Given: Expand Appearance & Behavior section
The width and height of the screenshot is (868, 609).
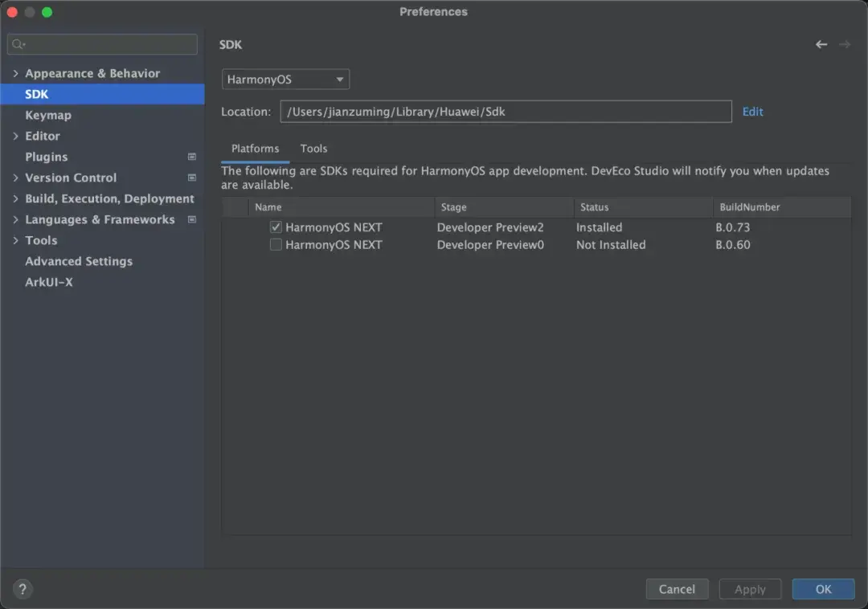Looking at the screenshot, I should (15, 73).
